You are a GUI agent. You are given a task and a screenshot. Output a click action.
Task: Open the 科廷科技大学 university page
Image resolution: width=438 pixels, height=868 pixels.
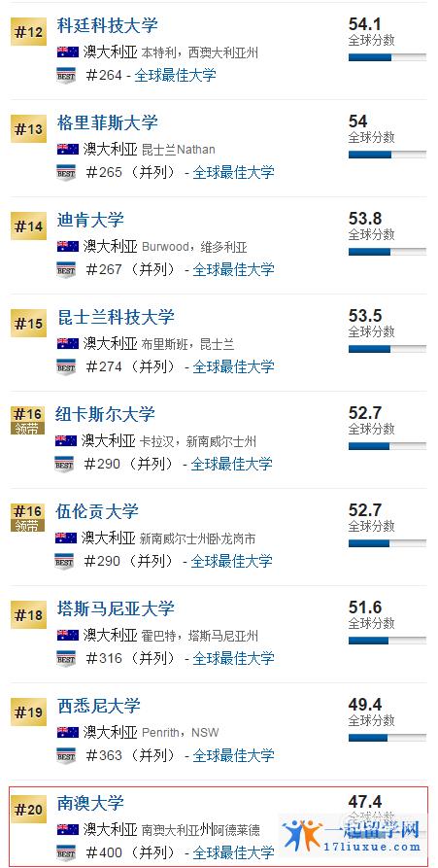coord(107,25)
